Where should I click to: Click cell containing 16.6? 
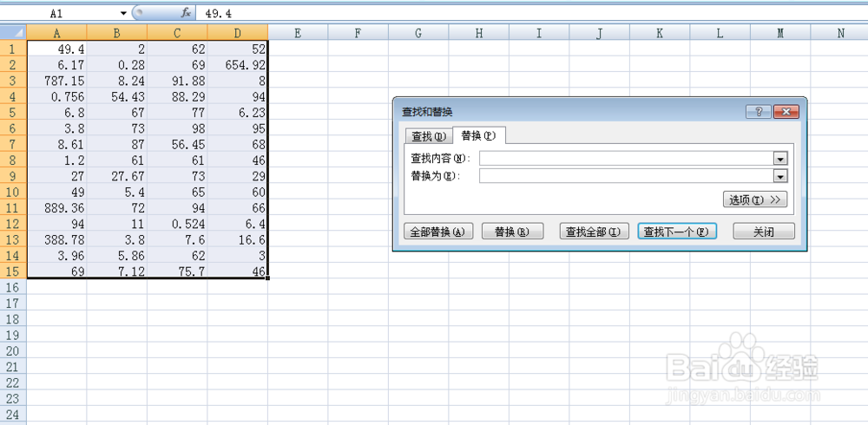pos(238,239)
